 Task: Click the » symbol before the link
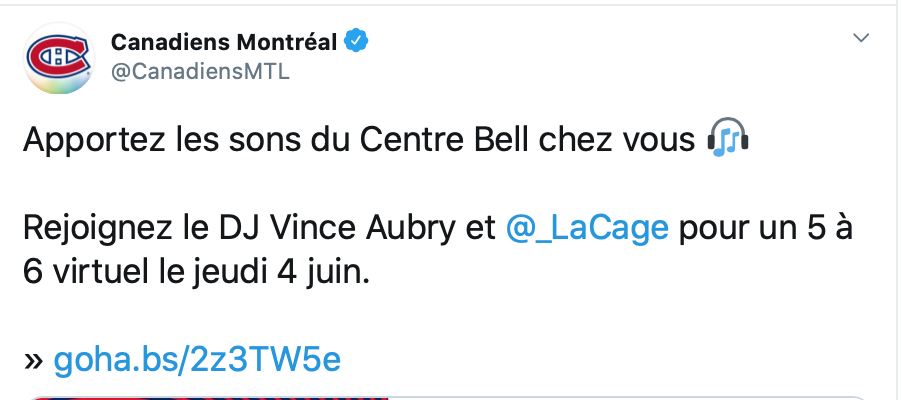34,362
